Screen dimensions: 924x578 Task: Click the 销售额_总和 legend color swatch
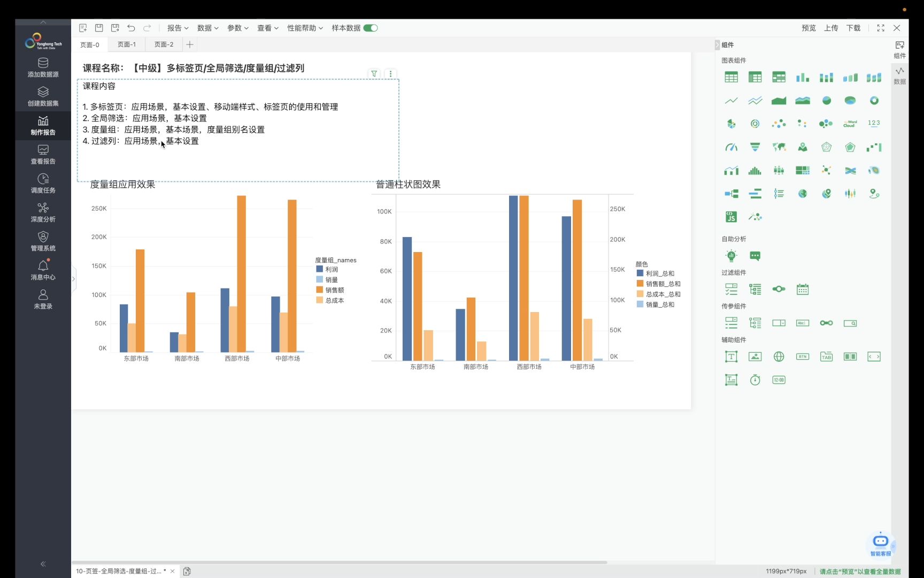(x=640, y=284)
